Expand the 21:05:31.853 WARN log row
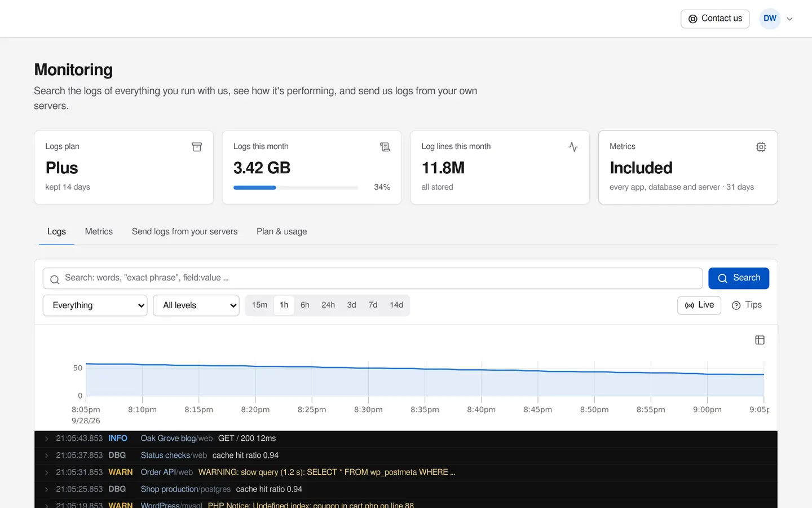The image size is (812, 508). coord(46,472)
